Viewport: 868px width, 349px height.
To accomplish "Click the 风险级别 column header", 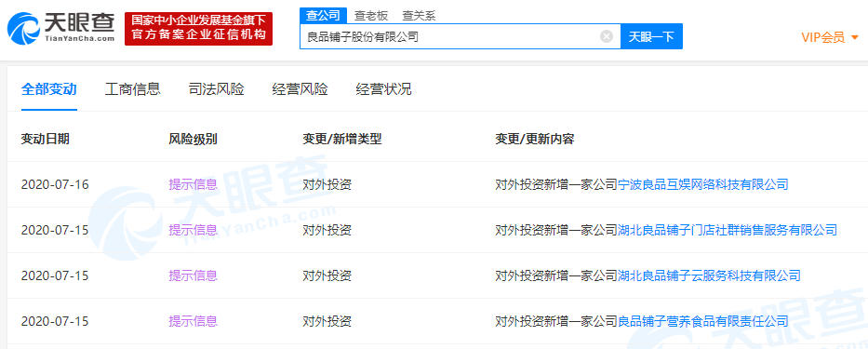I will [x=193, y=139].
